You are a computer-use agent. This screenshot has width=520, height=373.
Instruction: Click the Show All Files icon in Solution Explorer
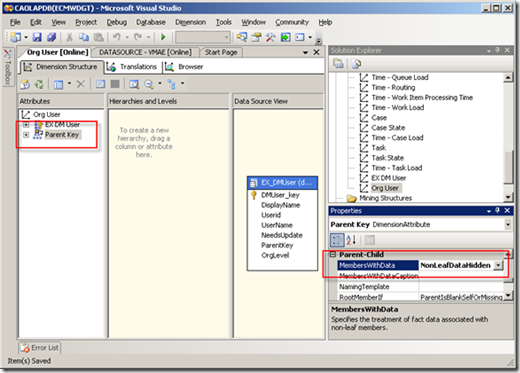pyautogui.click(x=356, y=63)
